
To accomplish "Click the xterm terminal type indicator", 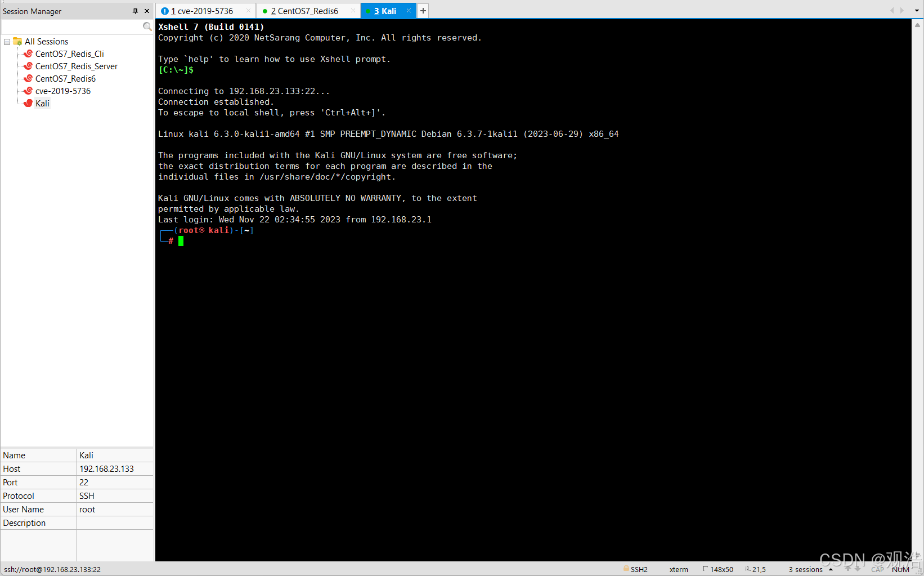I will click(679, 569).
